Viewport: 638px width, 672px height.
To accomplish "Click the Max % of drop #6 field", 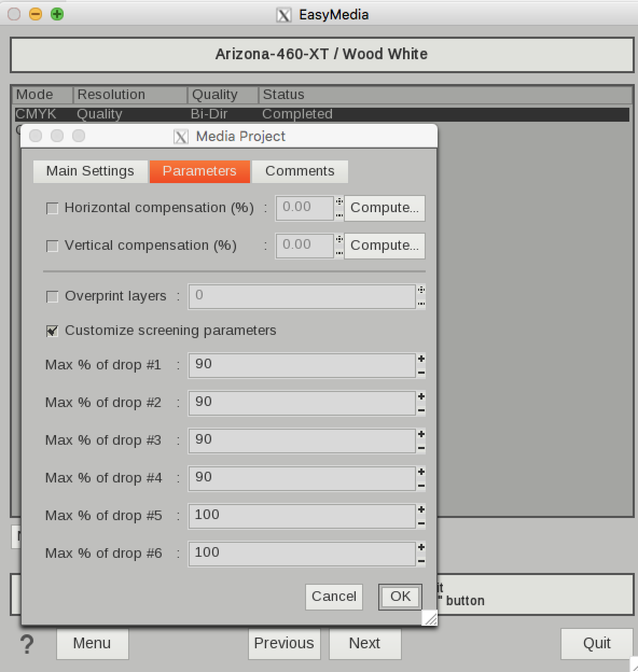I will 302,554.
